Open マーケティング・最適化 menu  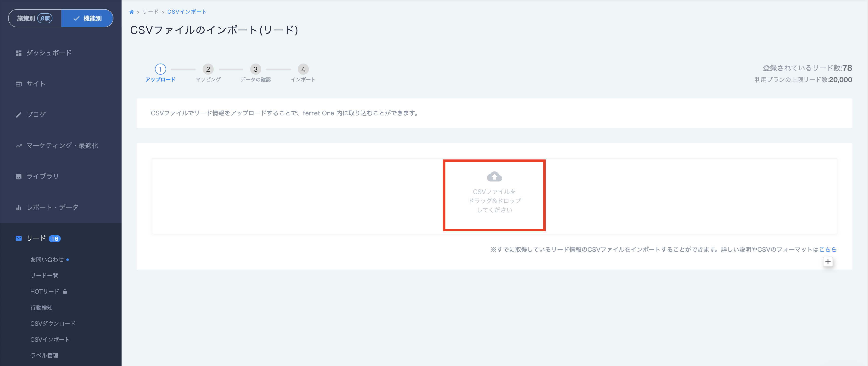click(x=62, y=146)
